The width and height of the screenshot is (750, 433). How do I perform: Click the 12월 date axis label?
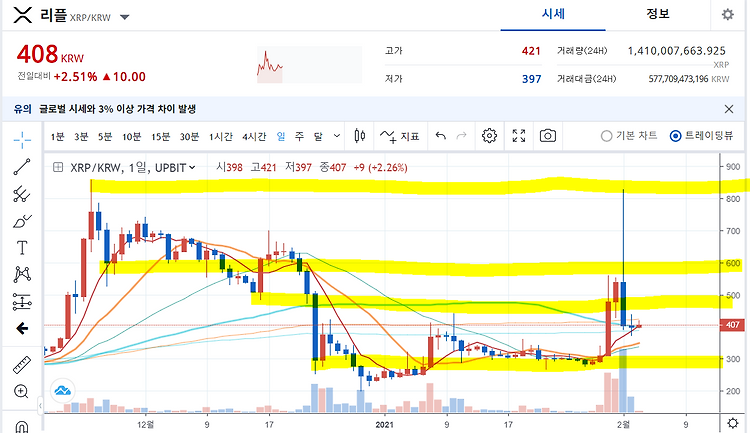pos(145,424)
